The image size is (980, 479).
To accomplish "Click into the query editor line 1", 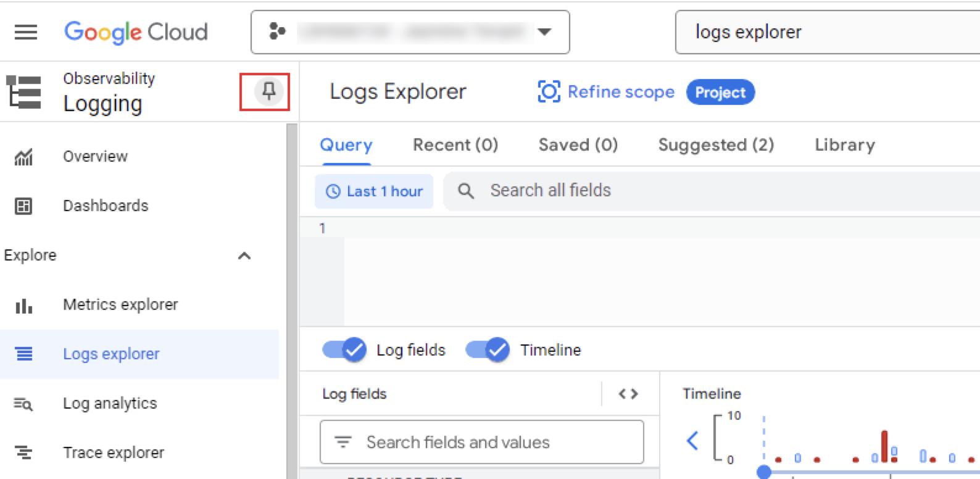I will point(662,228).
